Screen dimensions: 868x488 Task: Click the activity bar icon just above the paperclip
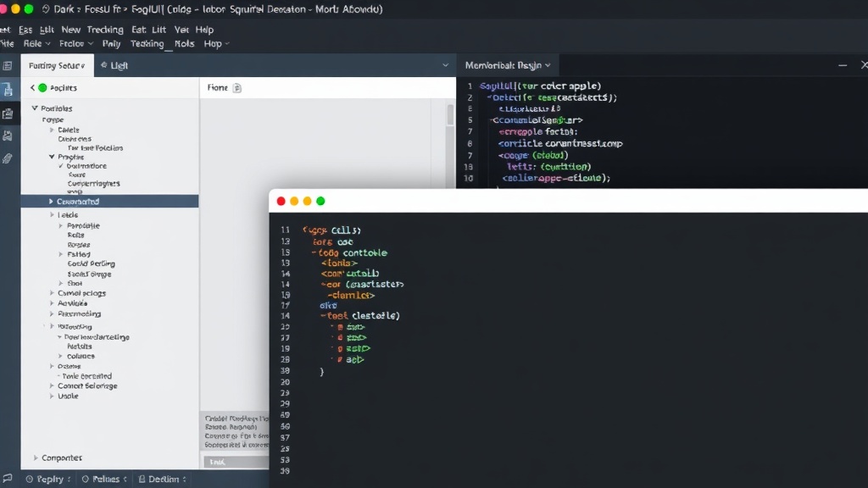(8, 136)
